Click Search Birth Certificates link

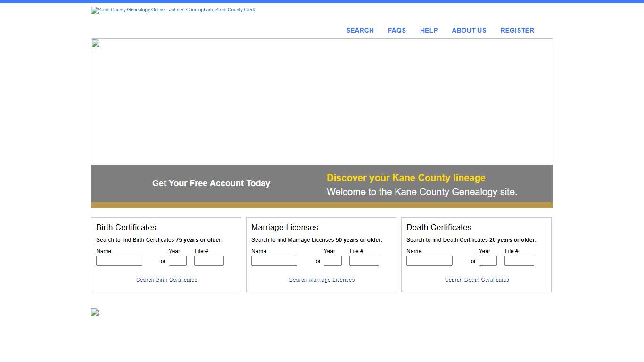coord(166,280)
